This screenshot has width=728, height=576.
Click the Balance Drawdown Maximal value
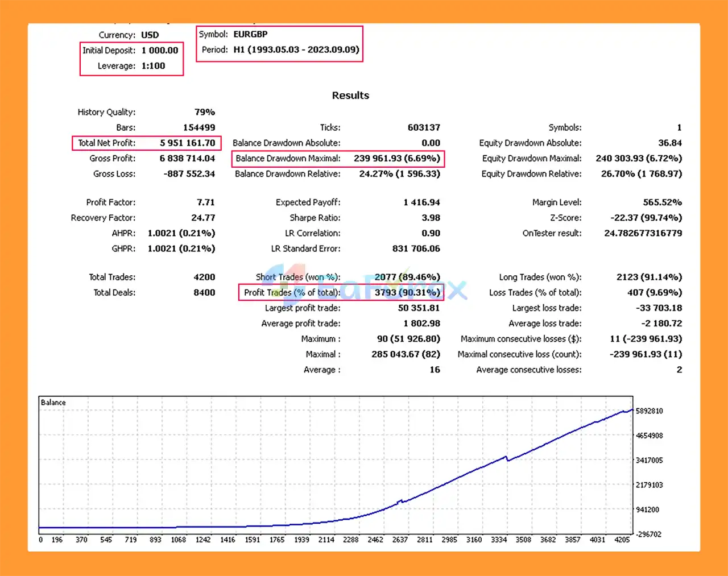click(x=396, y=159)
